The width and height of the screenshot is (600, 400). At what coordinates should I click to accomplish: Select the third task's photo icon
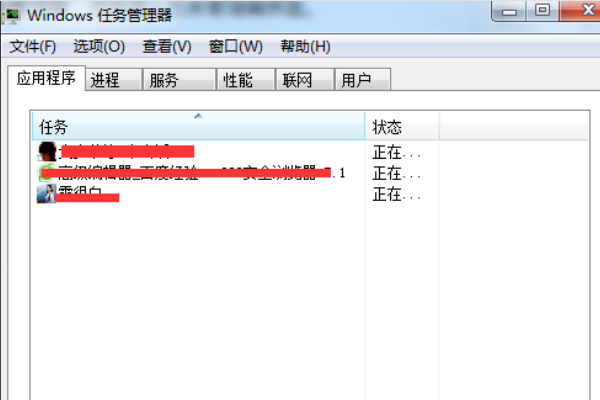click(x=46, y=194)
